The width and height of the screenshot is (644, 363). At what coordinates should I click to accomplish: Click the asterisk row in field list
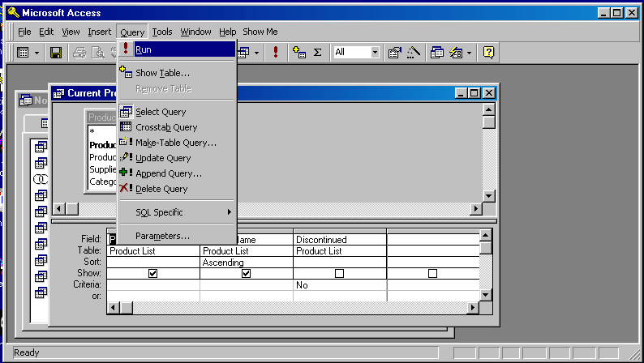coord(102,131)
